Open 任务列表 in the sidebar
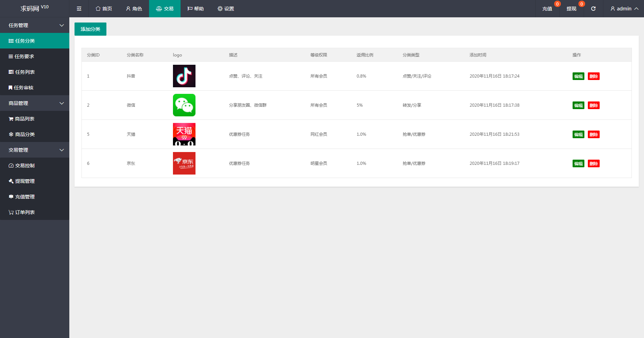 point(35,72)
